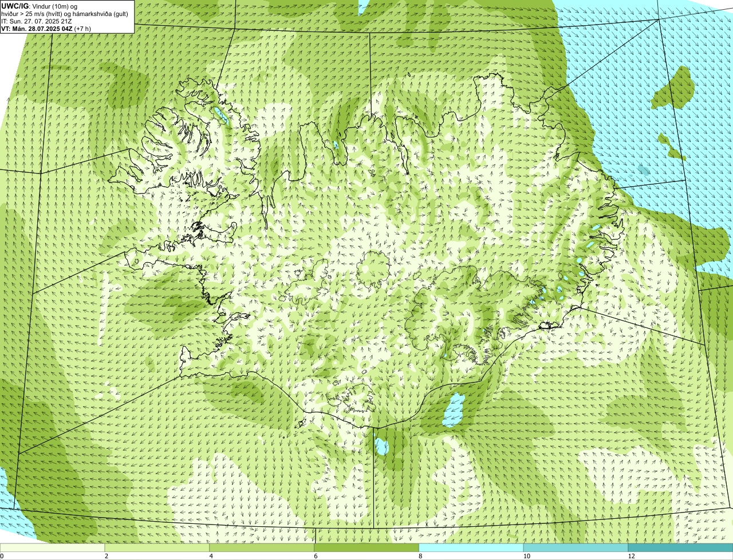
Task: Click the legend scale label "2"
Action: tap(107, 556)
